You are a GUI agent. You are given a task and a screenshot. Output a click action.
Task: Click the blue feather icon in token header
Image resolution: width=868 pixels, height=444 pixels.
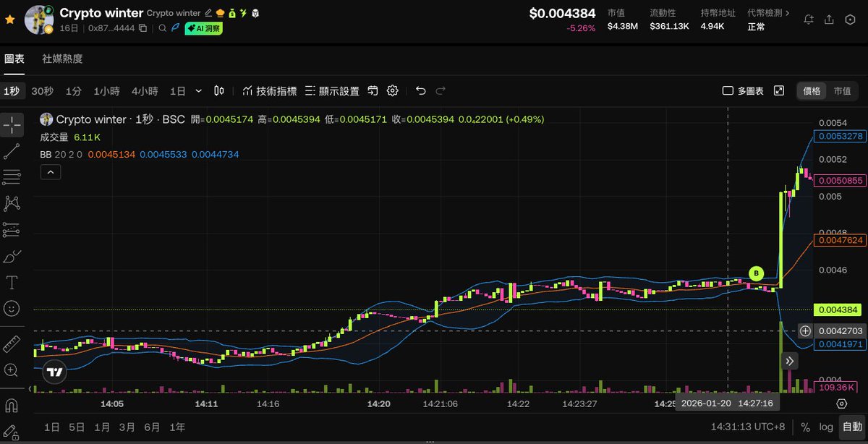click(x=175, y=28)
